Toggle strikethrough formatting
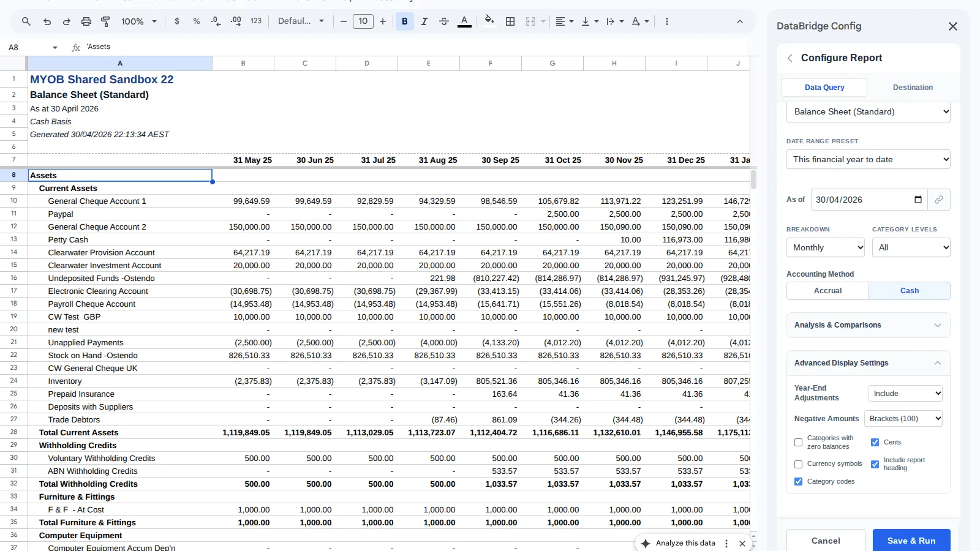980x551 pixels. point(444,21)
